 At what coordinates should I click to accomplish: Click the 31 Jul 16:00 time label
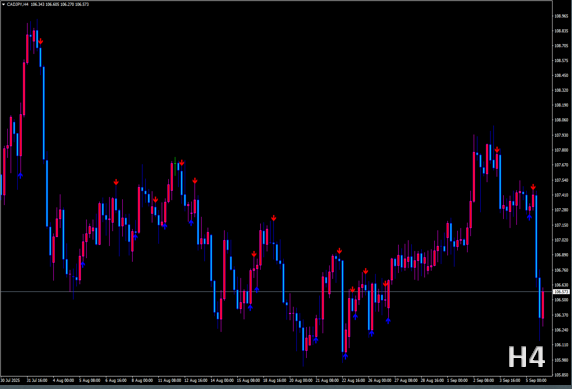click(x=37, y=380)
